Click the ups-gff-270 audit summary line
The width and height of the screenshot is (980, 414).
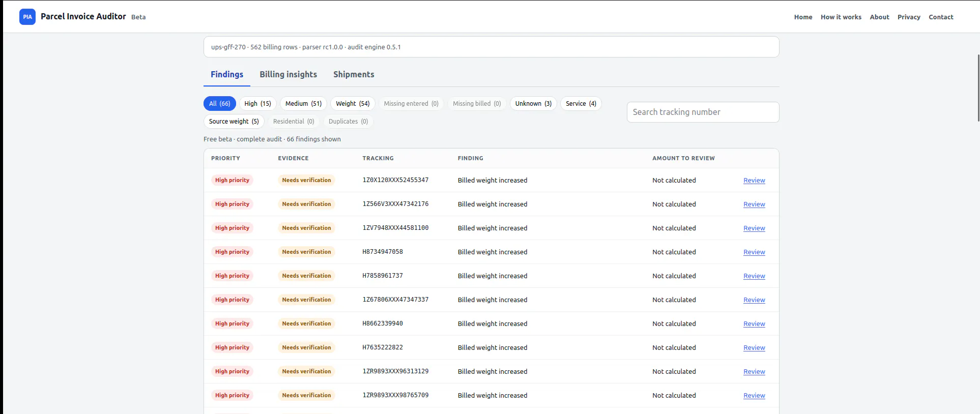point(306,47)
